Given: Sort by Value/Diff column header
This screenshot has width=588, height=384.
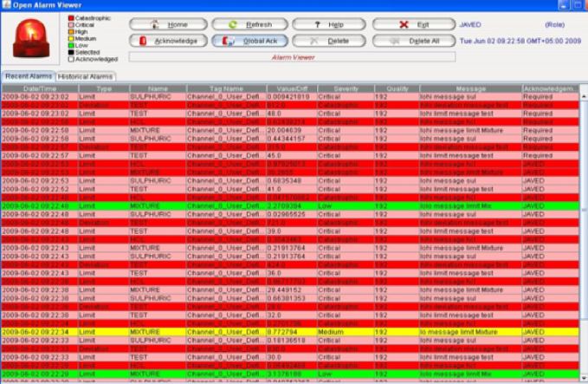Looking at the screenshot, I should pyautogui.click(x=292, y=88).
